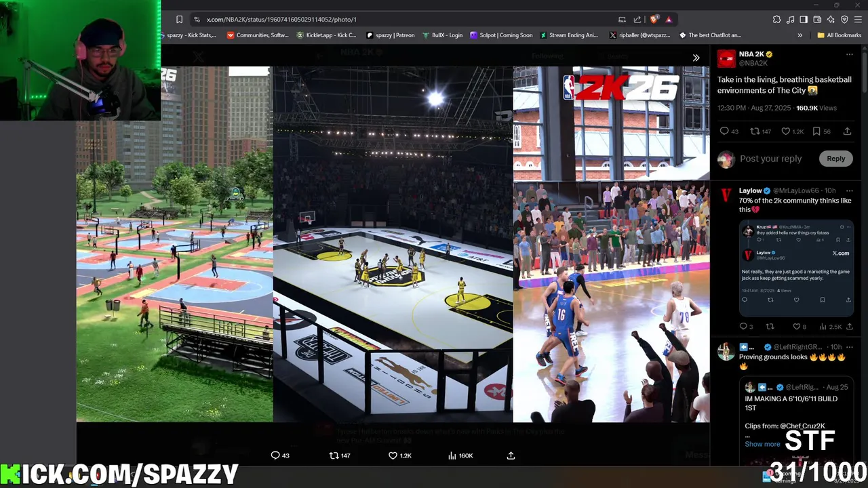Expand the hidden bookmarks chevron

pyautogui.click(x=800, y=35)
